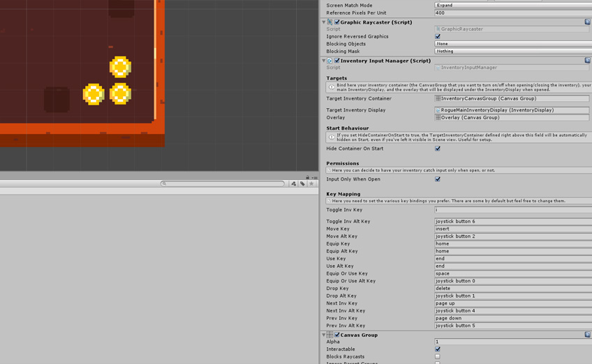Click the Project panel search field

coord(223,183)
